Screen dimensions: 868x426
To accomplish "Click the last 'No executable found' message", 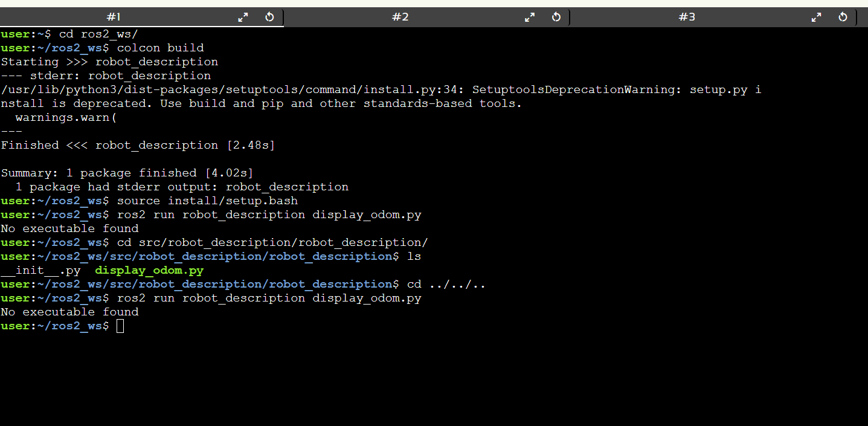I will pyautogui.click(x=69, y=312).
